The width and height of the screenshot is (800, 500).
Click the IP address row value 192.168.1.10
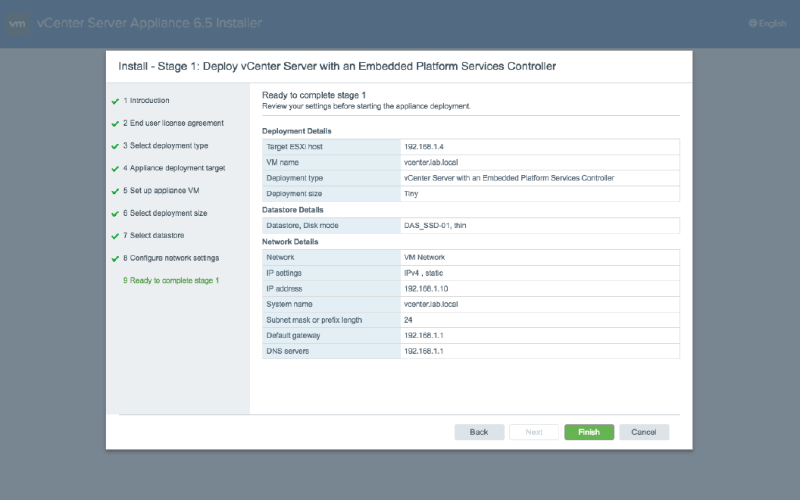click(x=426, y=288)
